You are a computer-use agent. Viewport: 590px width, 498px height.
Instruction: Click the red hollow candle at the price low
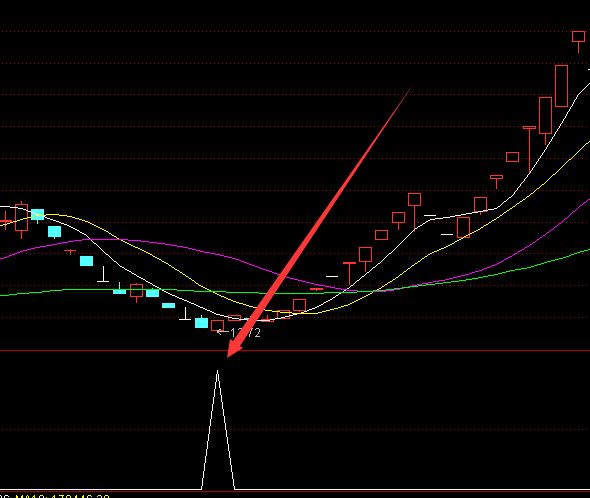217,326
